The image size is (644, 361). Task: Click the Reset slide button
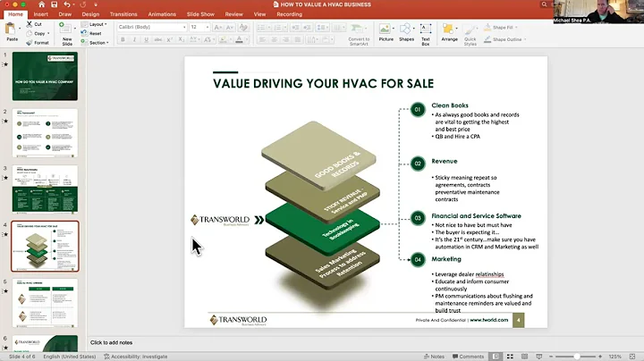(92, 33)
